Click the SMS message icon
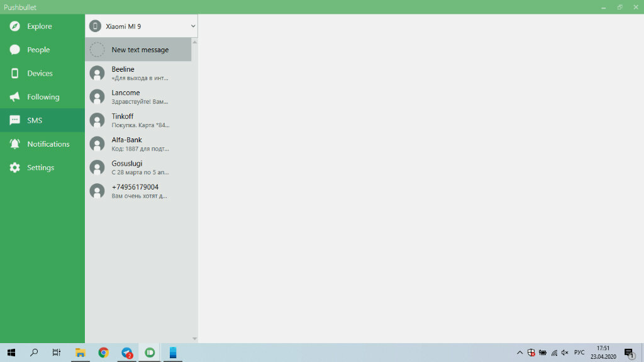Viewport: 644px width, 362px height. [15, 120]
